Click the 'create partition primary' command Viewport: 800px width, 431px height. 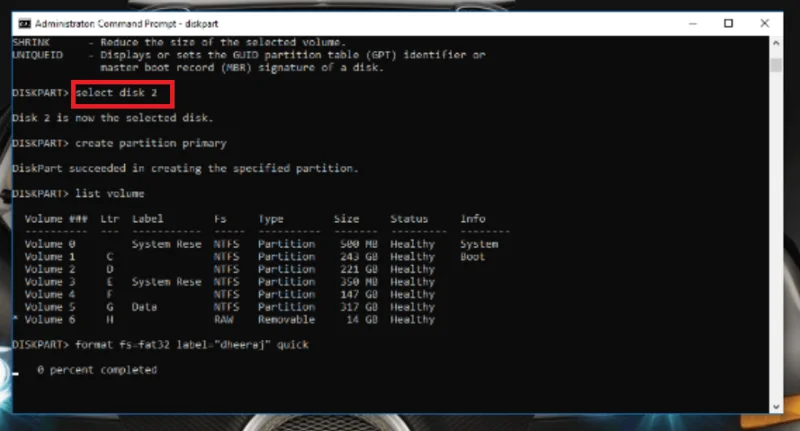click(x=151, y=143)
